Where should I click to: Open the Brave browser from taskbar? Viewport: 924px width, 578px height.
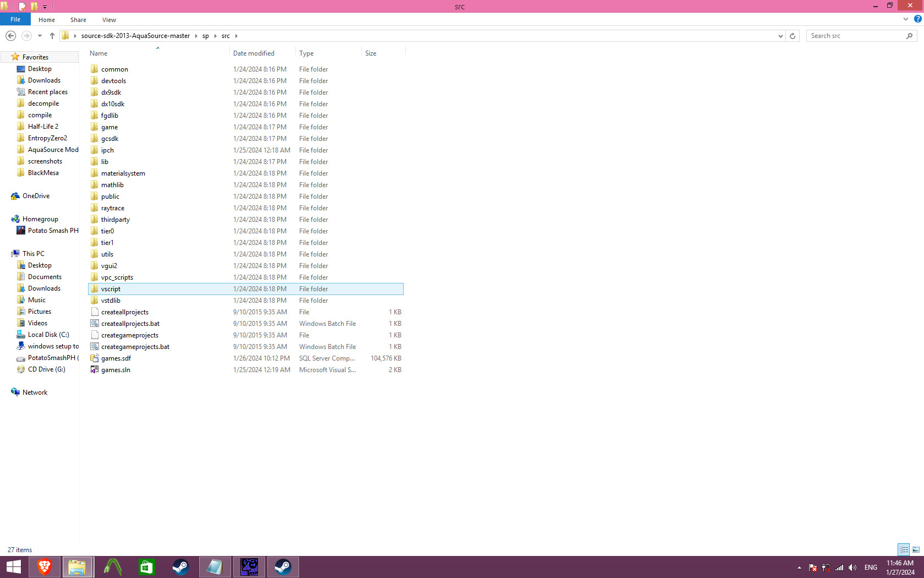pyautogui.click(x=45, y=566)
